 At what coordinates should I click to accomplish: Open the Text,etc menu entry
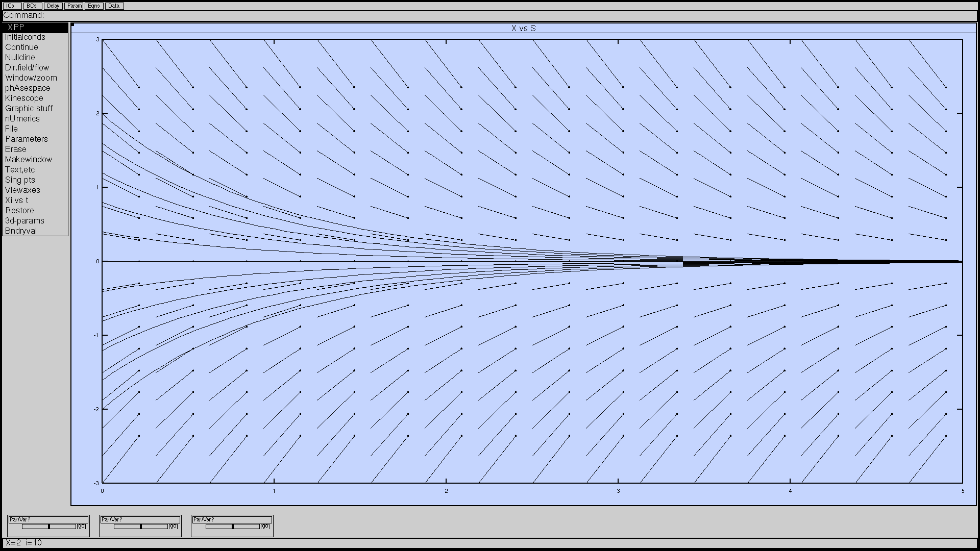point(35,170)
